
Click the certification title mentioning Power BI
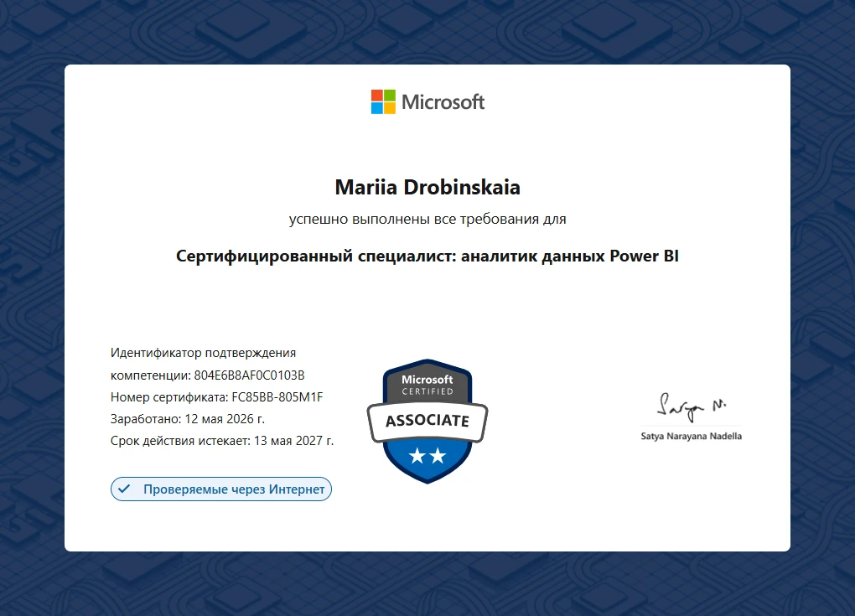[427, 256]
